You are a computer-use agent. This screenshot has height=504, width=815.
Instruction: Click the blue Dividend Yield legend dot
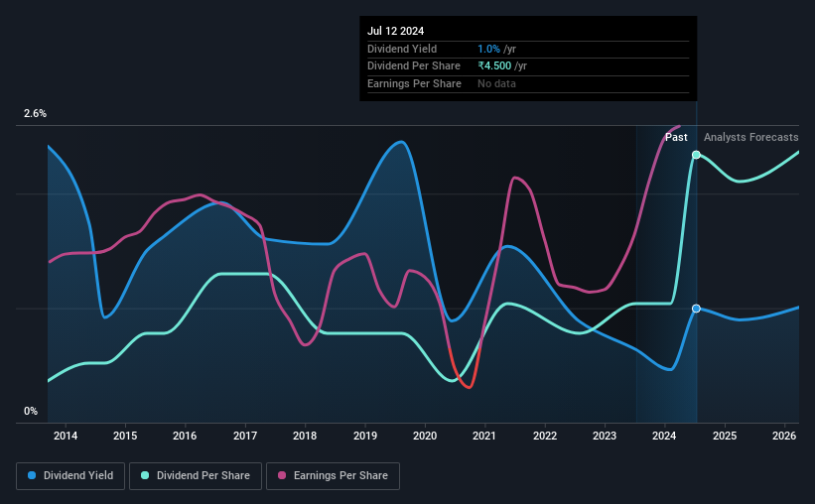coord(32,475)
